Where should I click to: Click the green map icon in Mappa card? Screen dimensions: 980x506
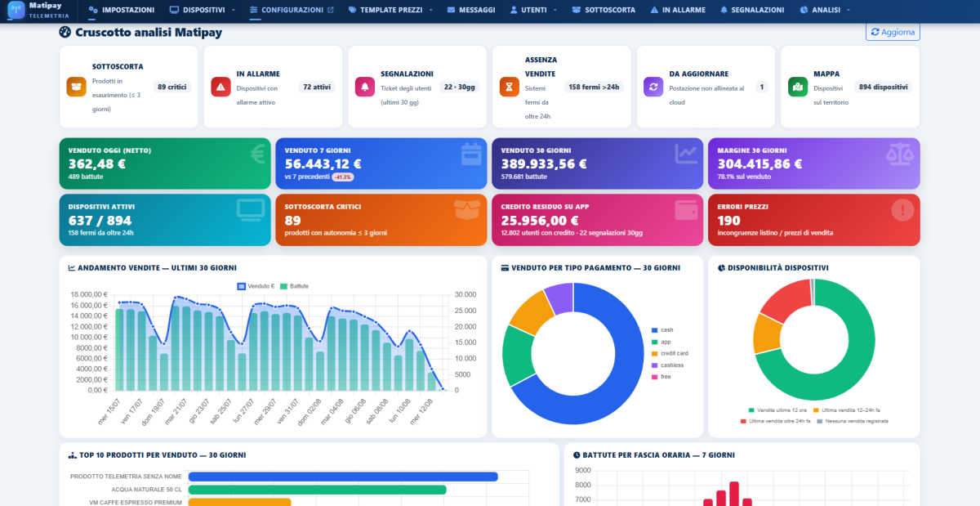click(798, 87)
